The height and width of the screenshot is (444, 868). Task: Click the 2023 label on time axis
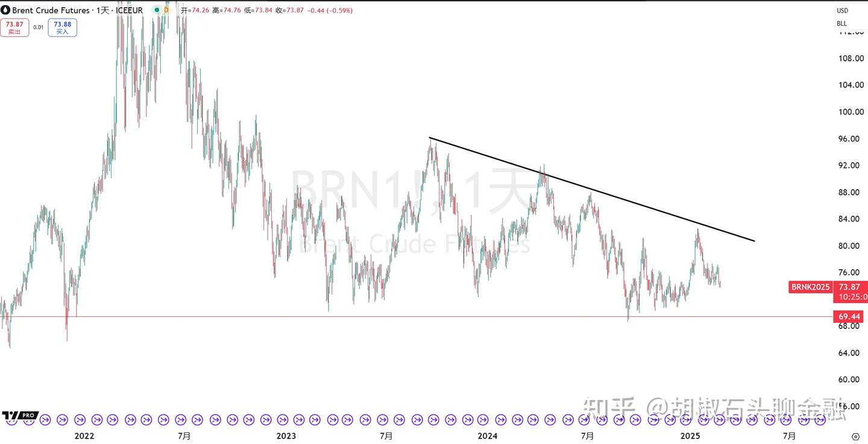(x=285, y=436)
